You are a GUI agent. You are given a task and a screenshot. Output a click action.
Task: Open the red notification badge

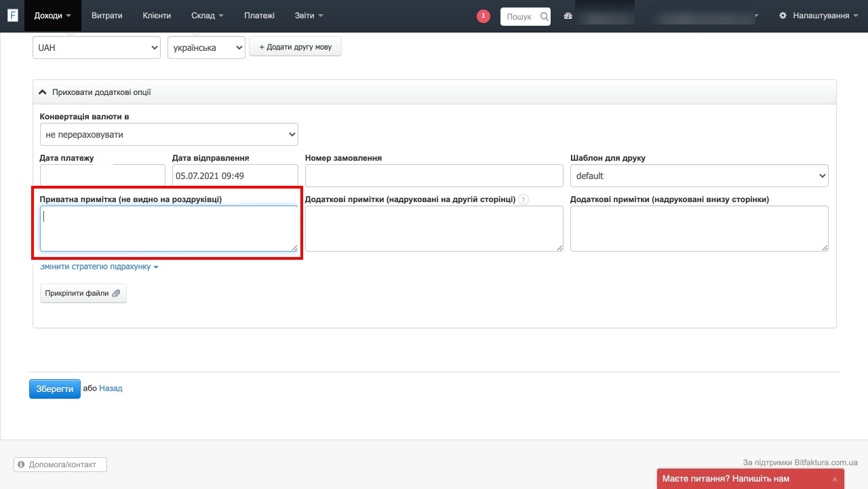(x=483, y=16)
